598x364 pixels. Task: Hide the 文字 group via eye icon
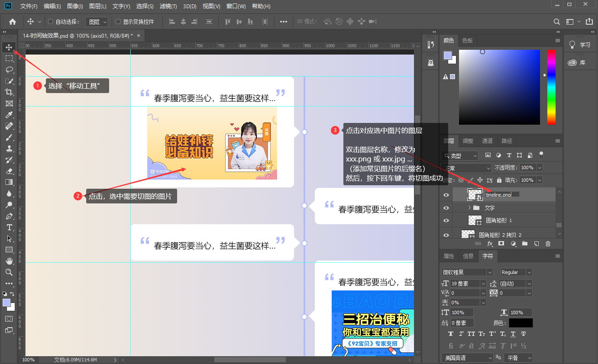pos(446,208)
